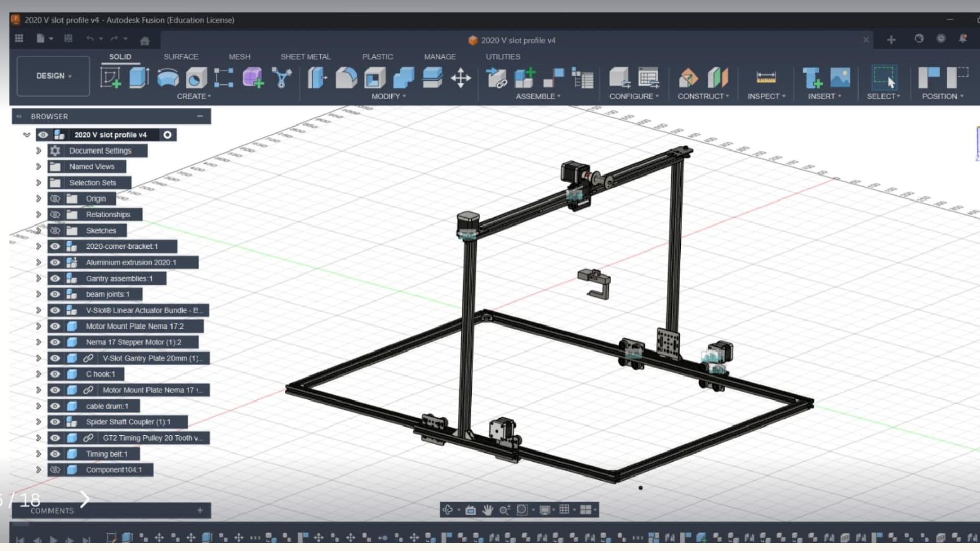Open the INSPECT menu

(x=766, y=96)
